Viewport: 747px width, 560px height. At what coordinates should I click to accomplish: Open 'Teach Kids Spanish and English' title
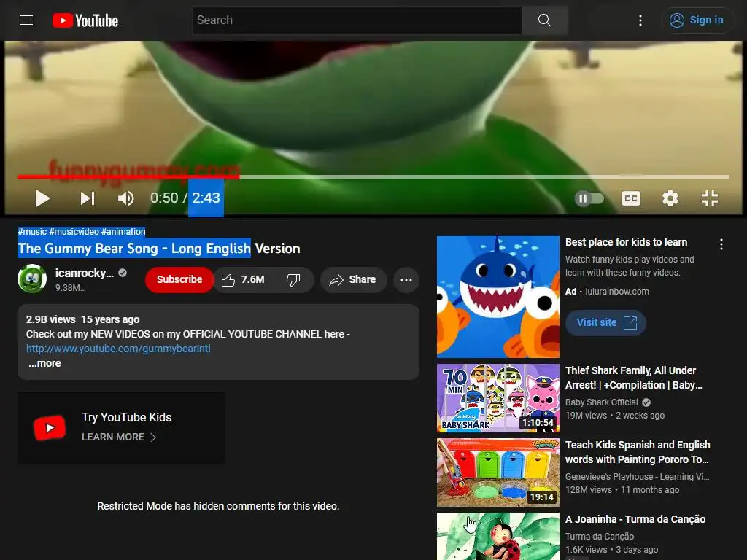(638, 452)
